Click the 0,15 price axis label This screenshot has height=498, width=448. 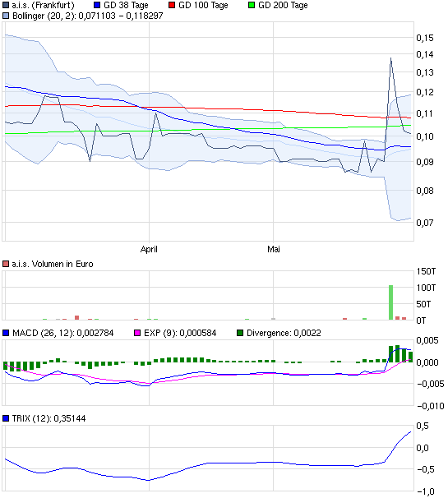[x=425, y=38]
